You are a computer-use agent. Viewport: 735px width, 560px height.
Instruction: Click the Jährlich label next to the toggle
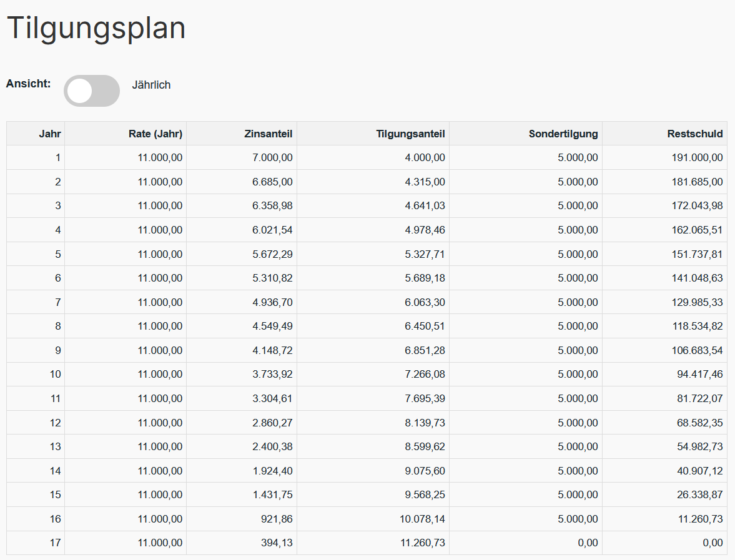coord(152,85)
